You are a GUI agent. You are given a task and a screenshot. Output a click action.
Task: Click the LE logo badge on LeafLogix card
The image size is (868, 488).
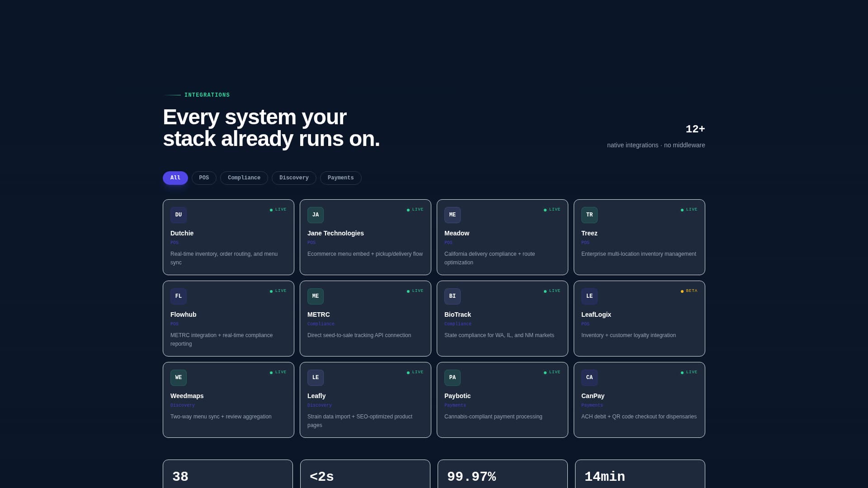590,296
